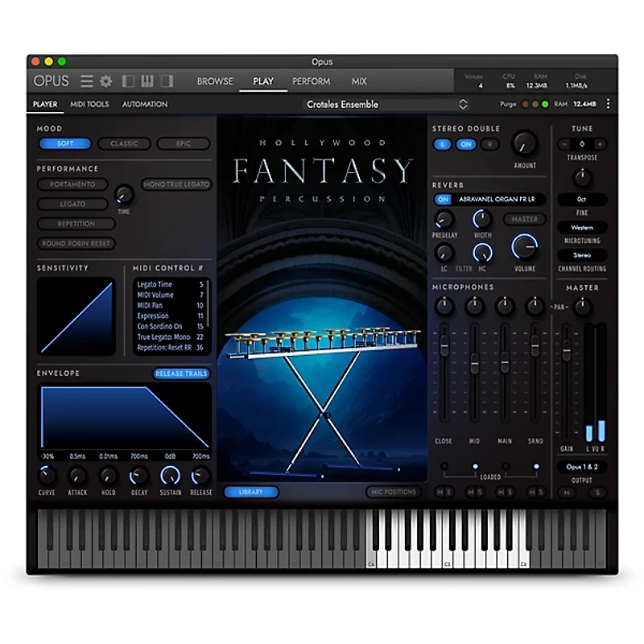Image resolution: width=644 pixels, height=644 pixels.
Task: Click the Mic Positions button
Action: tap(394, 492)
